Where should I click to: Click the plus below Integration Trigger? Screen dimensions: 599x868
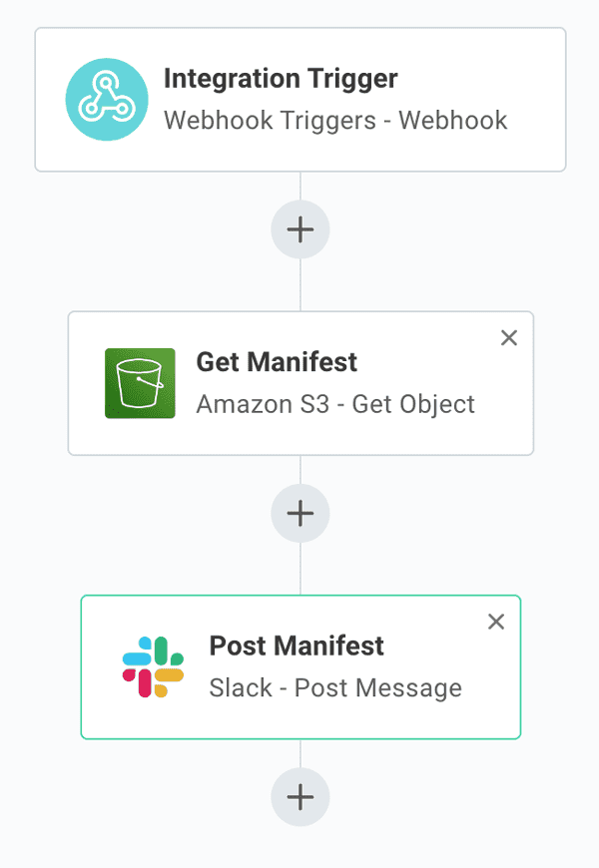tap(299, 229)
